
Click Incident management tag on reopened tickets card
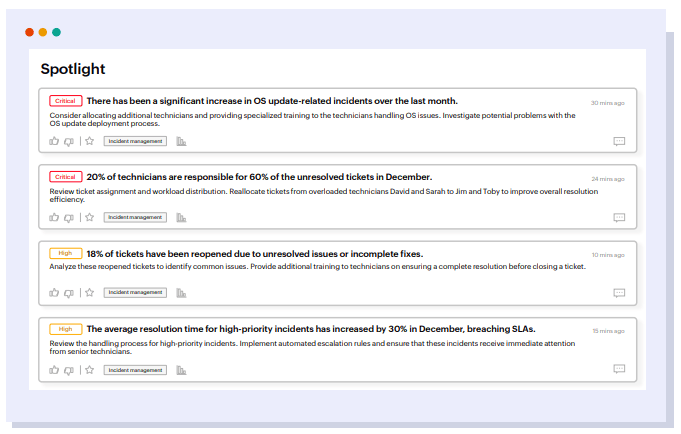point(135,292)
